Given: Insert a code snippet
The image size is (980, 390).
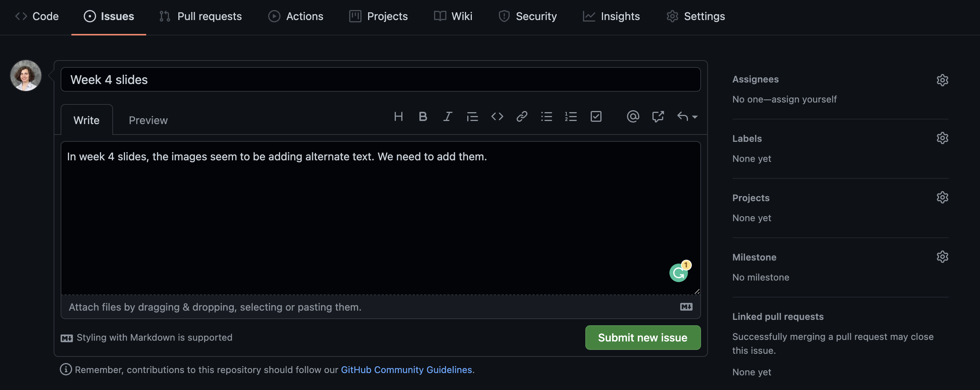Looking at the screenshot, I should tap(497, 117).
